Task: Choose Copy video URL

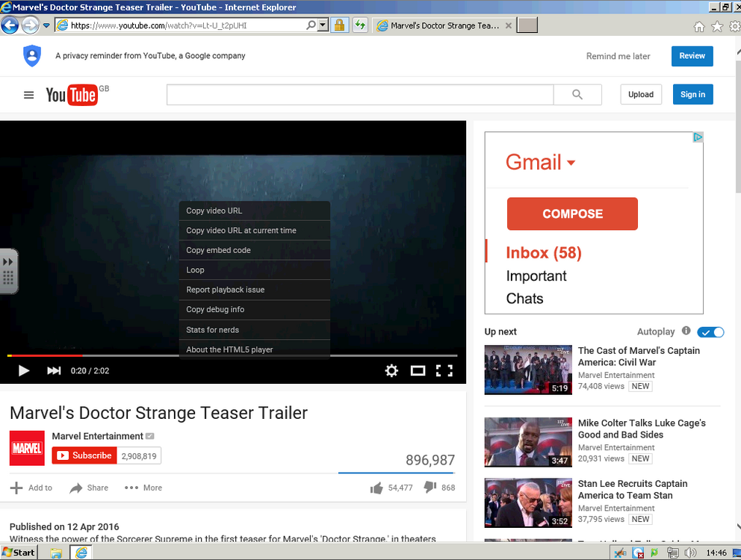Action: tap(254, 211)
